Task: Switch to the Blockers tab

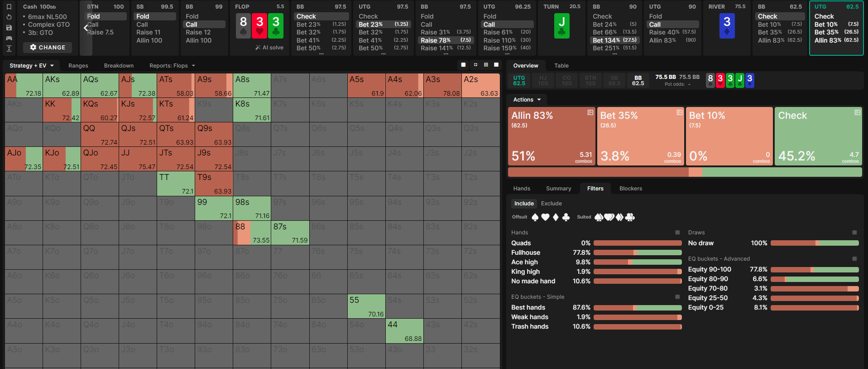Action: [631, 189]
